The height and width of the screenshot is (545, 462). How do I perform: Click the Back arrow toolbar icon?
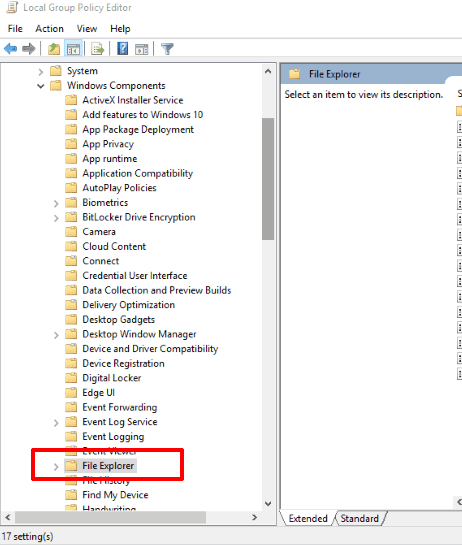click(10, 49)
